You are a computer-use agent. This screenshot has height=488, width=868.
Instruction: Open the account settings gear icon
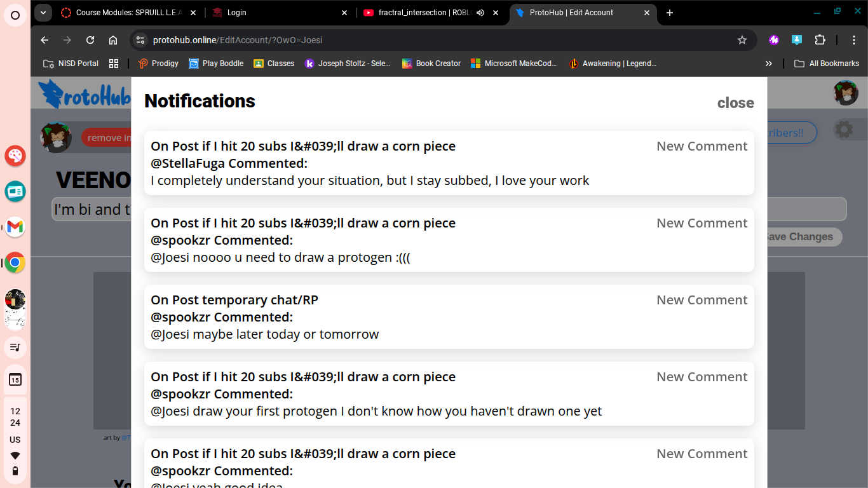(x=844, y=130)
